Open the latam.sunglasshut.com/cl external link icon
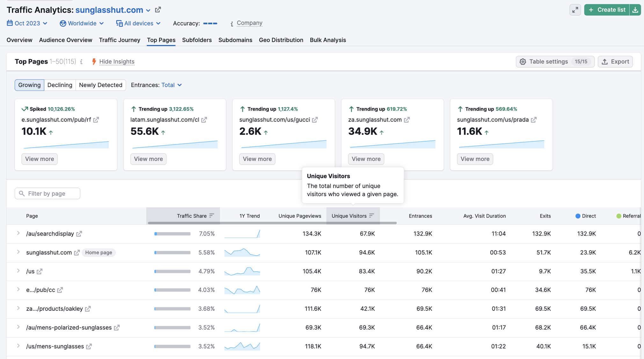The width and height of the screenshot is (644, 359). click(x=204, y=120)
